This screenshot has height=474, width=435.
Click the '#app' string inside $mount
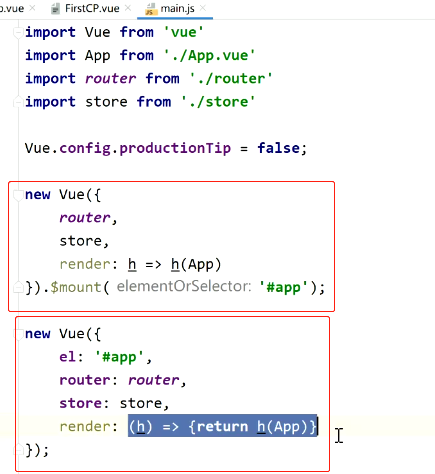[284, 287]
